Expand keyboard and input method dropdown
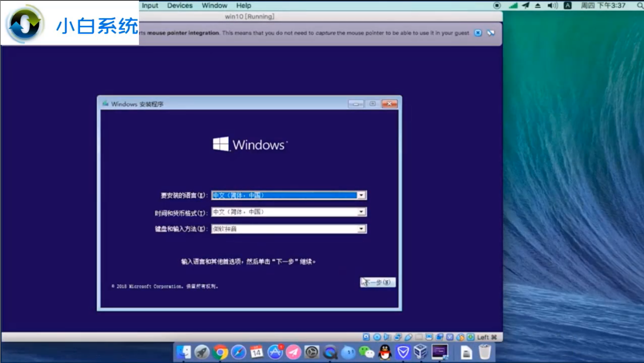 [x=362, y=229]
